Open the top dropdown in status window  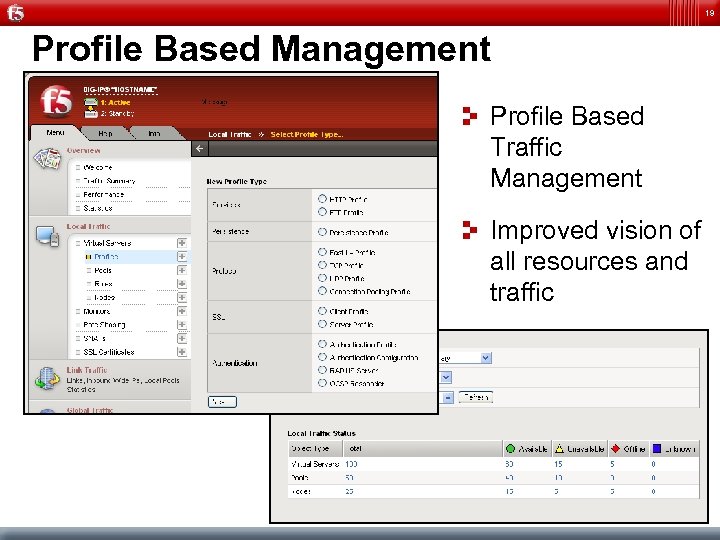pyautogui.click(x=486, y=358)
